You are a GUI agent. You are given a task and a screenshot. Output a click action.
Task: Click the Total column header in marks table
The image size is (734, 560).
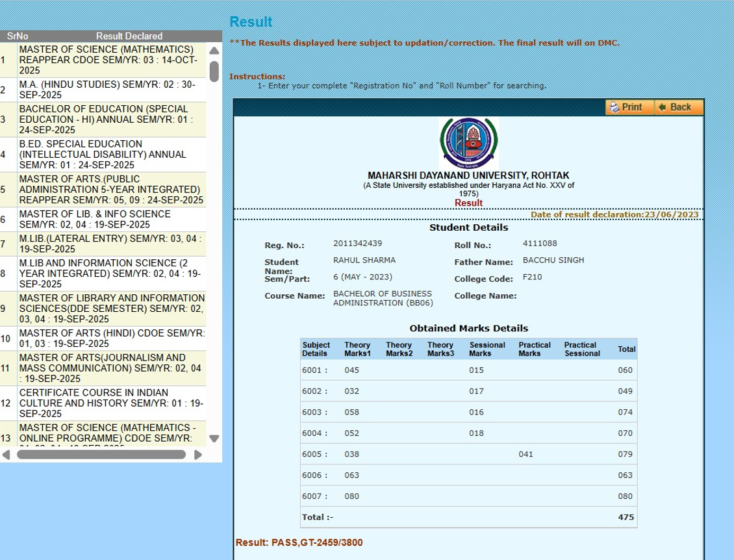[626, 350]
